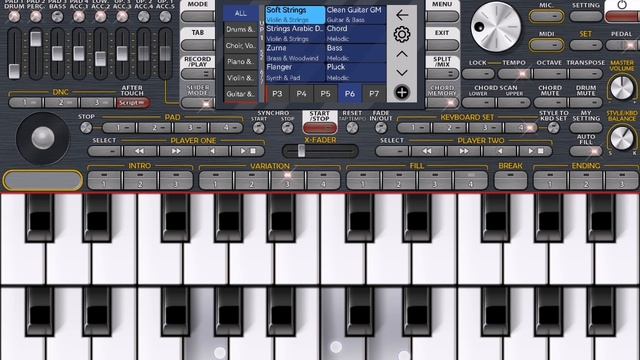Click the After Touch Script button
This screenshot has width=640, height=360.
(x=132, y=102)
